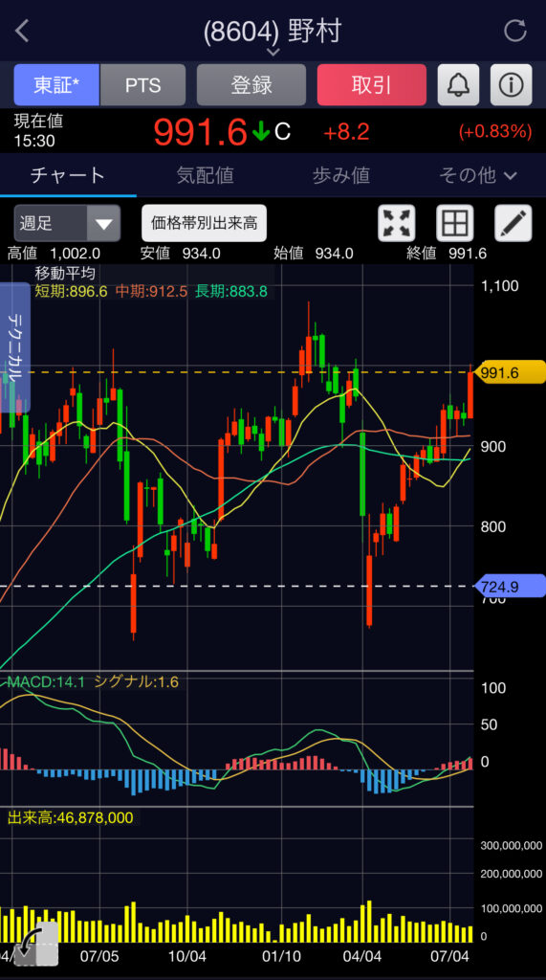Open the テクニカル side panel tab
Screen dimensions: 546x980
[15, 348]
